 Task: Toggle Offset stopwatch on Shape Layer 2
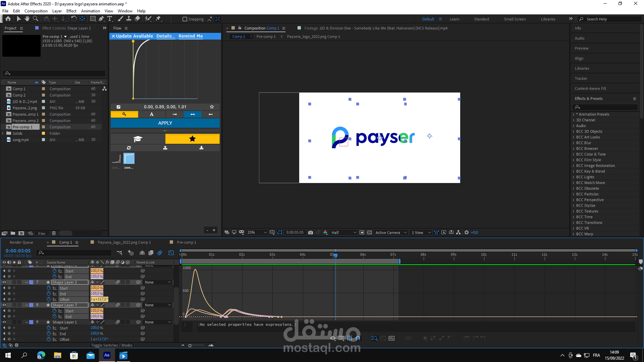tap(49, 299)
